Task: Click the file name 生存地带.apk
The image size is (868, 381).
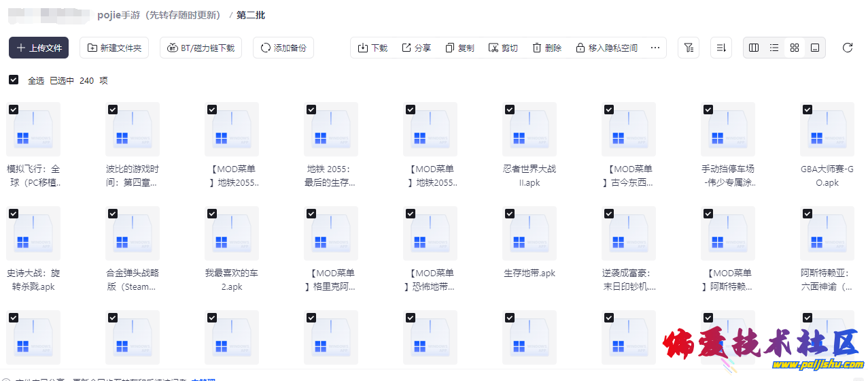Action: [530, 273]
